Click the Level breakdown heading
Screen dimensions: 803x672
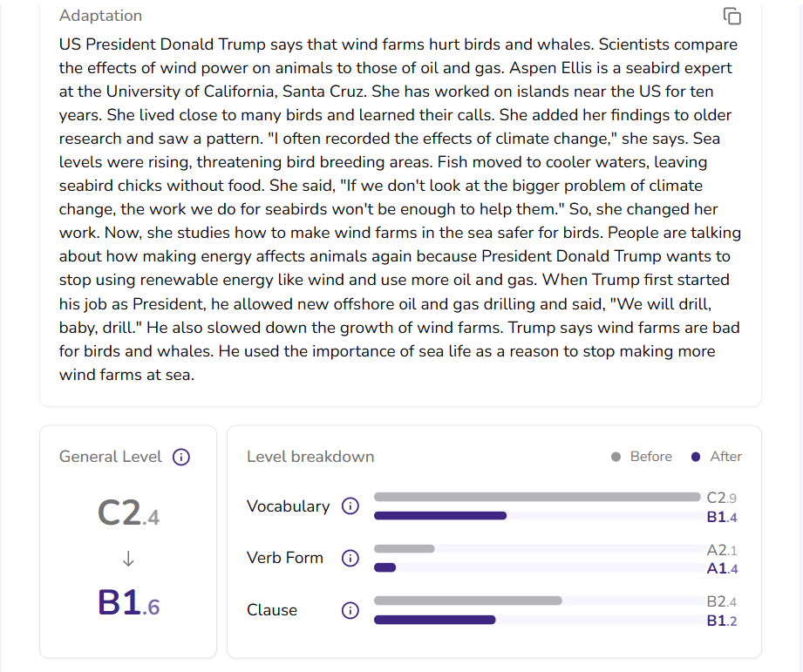pos(310,457)
